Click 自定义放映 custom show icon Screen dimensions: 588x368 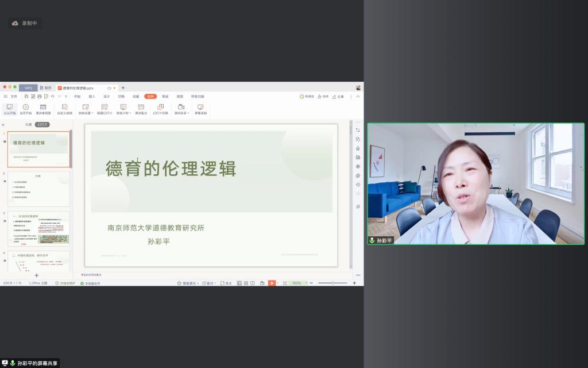coord(64,108)
